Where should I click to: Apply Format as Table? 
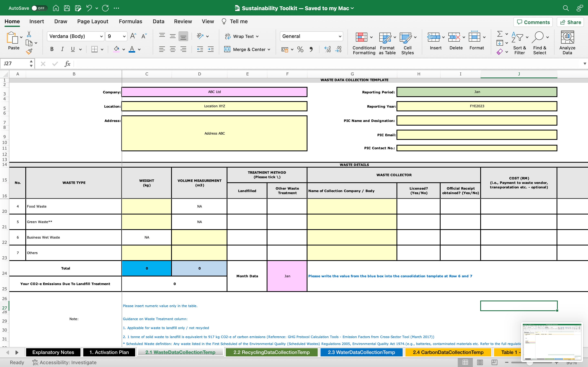click(x=386, y=43)
